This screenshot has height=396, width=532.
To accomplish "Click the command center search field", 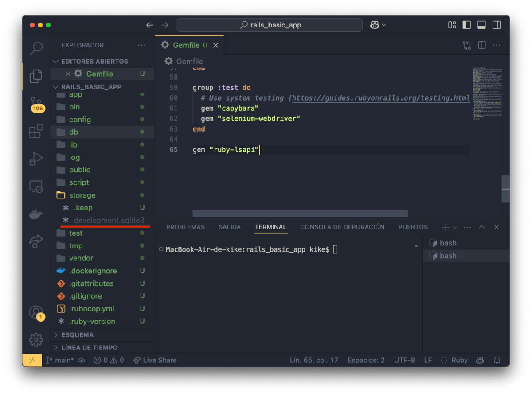I will tap(270, 25).
